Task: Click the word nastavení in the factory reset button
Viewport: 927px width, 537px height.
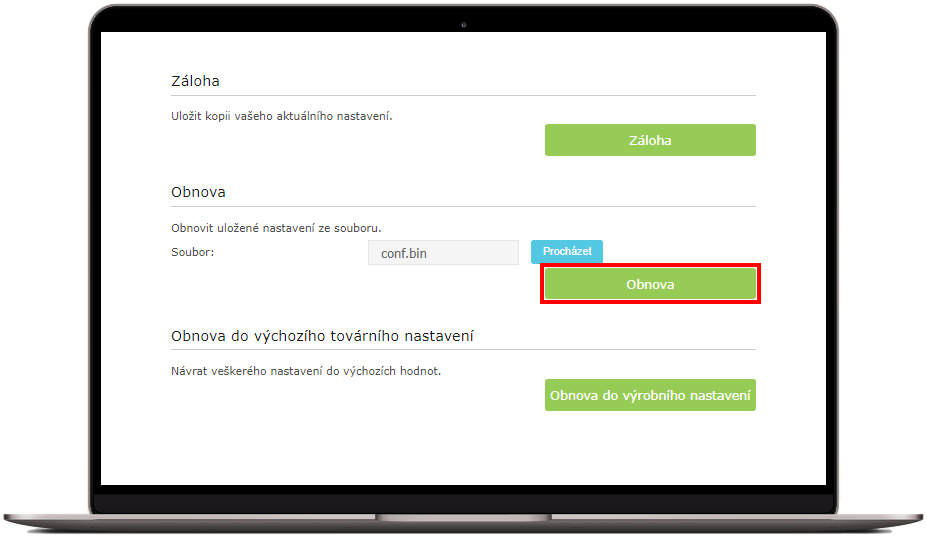Action: (x=720, y=395)
